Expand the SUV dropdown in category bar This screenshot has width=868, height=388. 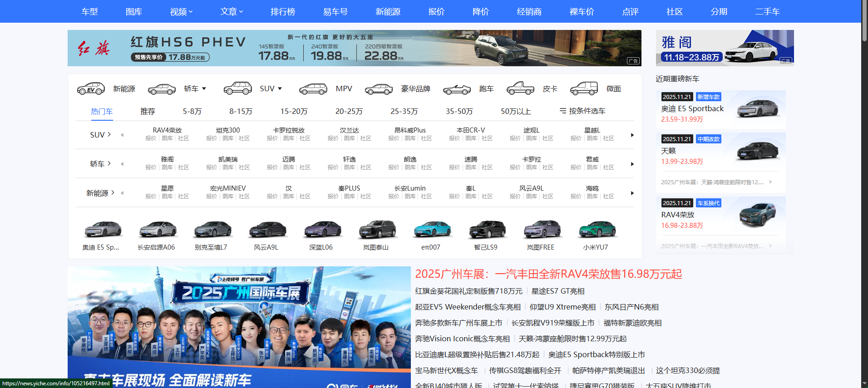pos(280,88)
